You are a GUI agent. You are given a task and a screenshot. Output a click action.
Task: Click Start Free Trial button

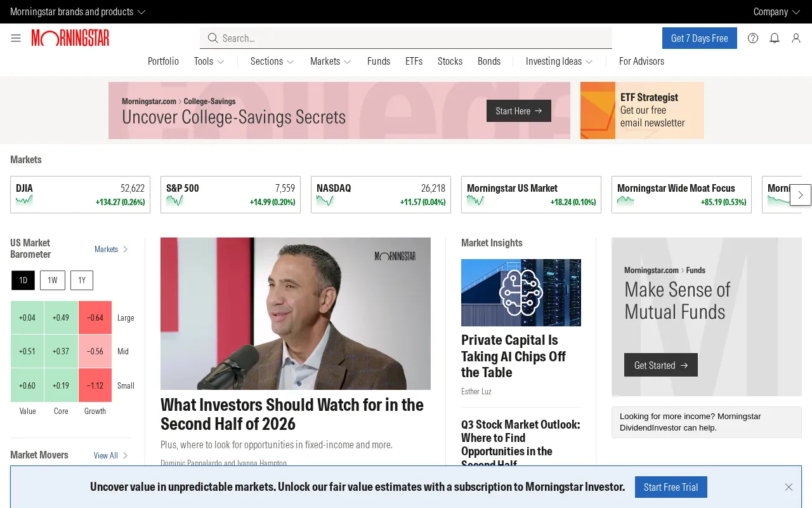point(671,487)
